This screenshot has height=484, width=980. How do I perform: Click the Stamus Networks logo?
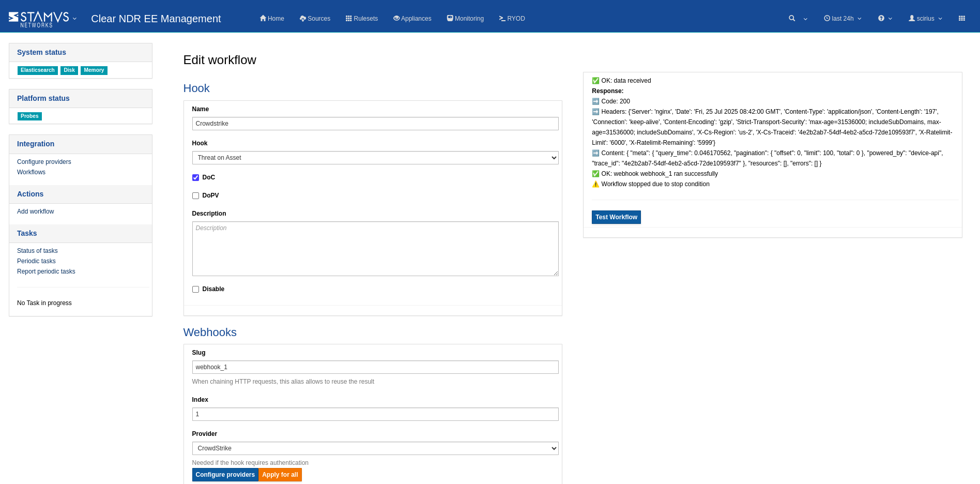click(39, 19)
